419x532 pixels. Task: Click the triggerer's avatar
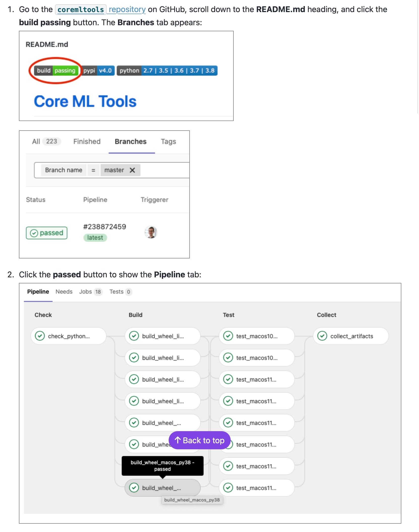(x=150, y=232)
